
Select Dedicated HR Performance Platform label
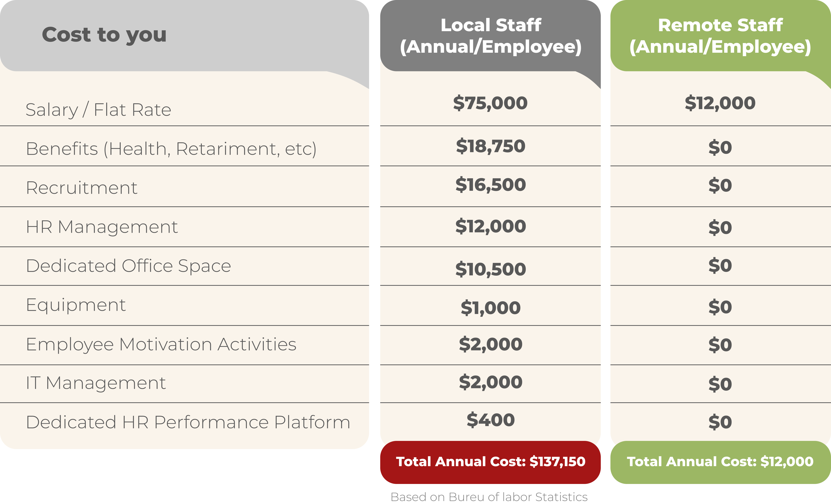click(188, 422)
